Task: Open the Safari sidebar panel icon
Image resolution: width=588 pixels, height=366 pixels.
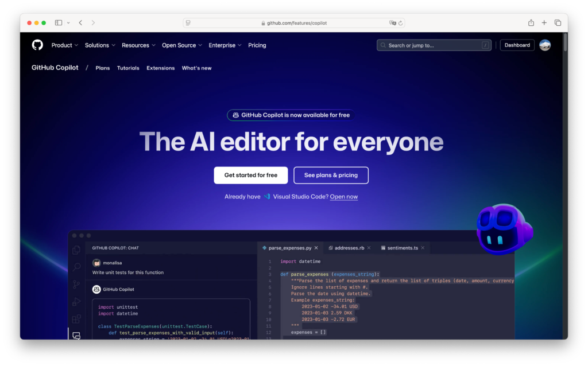Action: point(59,23)
